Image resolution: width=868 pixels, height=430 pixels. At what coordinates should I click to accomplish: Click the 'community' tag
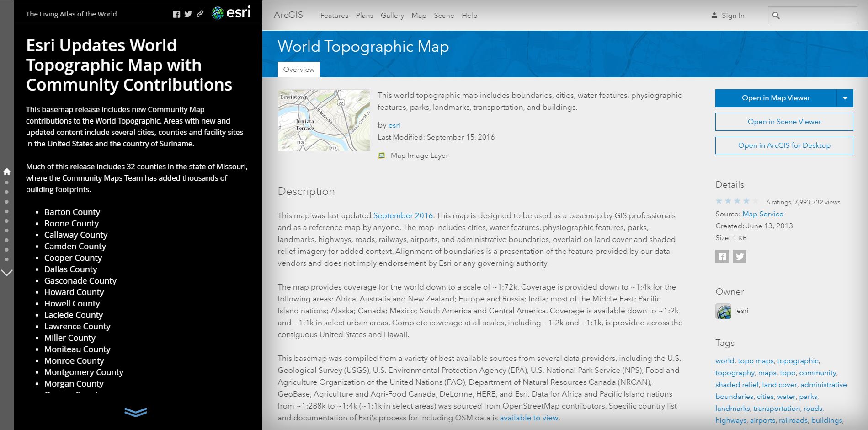click(817, 373)
